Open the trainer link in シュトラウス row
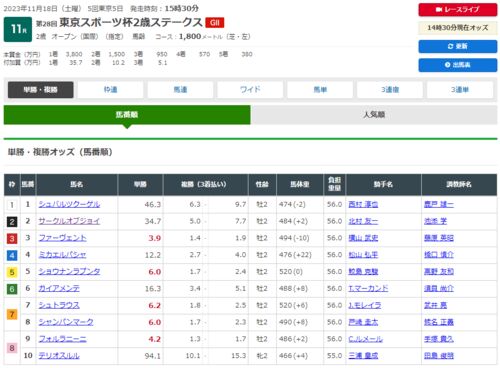 [x=435, y=305]
